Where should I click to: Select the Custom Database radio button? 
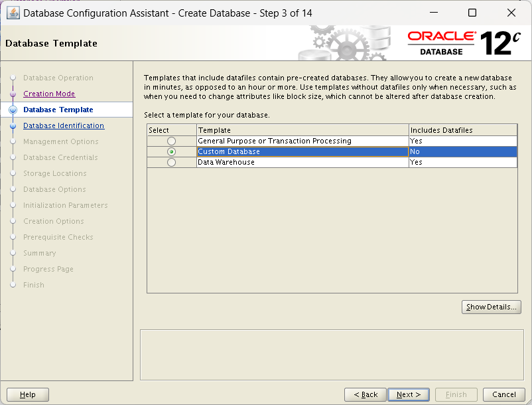tap(171, 152)
